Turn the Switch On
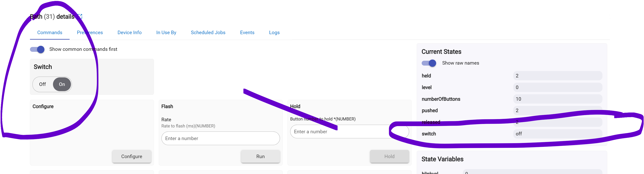The height and width of the screenshot is (174, 644). [x=62, y=84]
